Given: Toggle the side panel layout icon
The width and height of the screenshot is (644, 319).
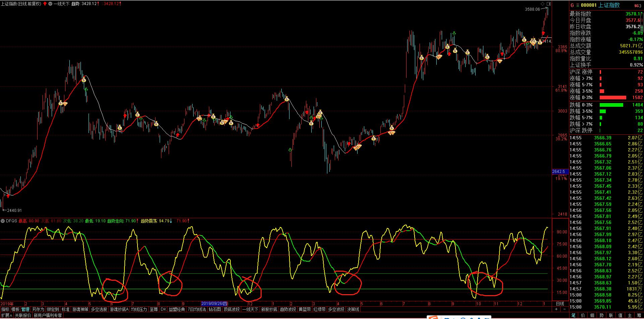Looking at the screenshot, I should [x=549, y=4].
